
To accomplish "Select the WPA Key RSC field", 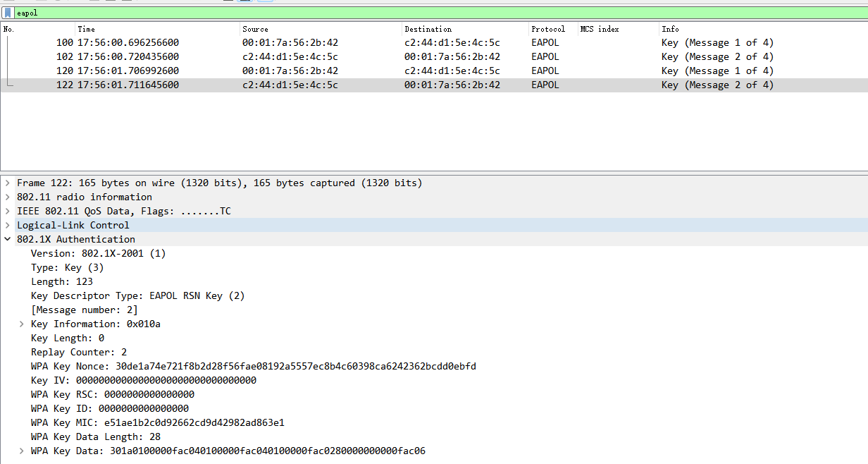I will tap(113, 394).
